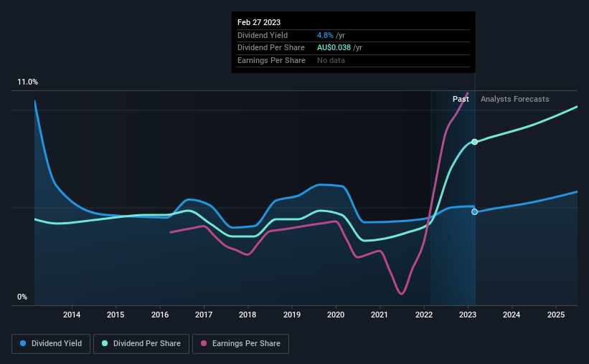Click the 2020 x-axis label
This screenshot has width=589, height=364.
point(336,315)
